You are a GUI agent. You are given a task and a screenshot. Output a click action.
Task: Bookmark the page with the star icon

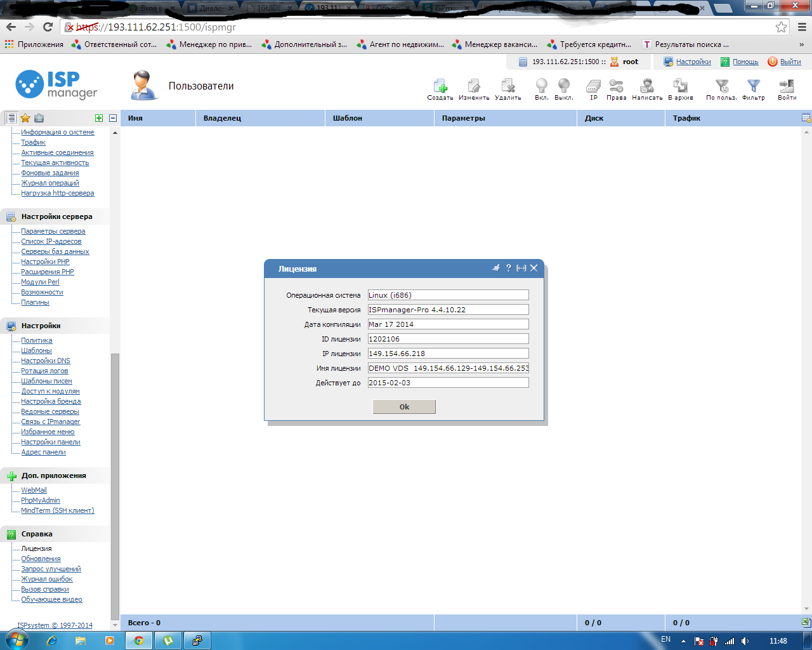[x=781, y=27]
